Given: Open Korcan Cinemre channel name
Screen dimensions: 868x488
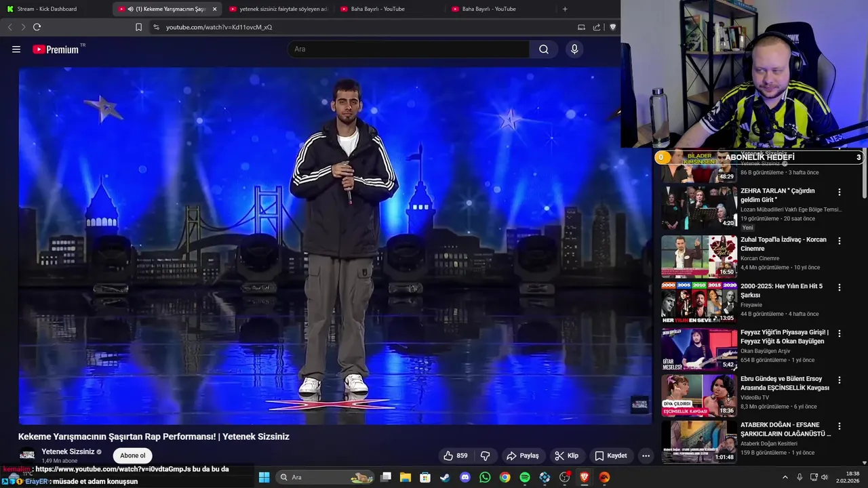Looking at the screenshot, I should coord(760,258).
